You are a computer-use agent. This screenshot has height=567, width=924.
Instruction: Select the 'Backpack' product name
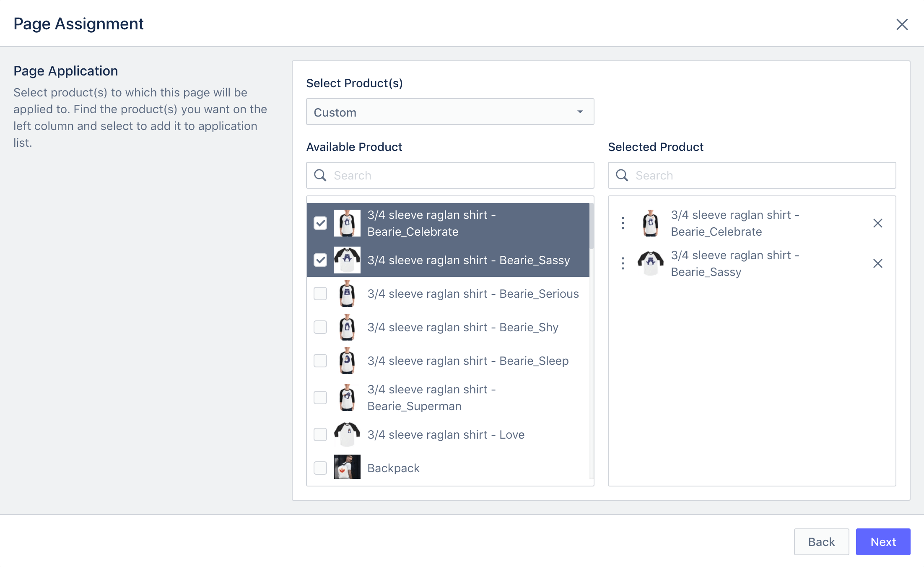393,468
